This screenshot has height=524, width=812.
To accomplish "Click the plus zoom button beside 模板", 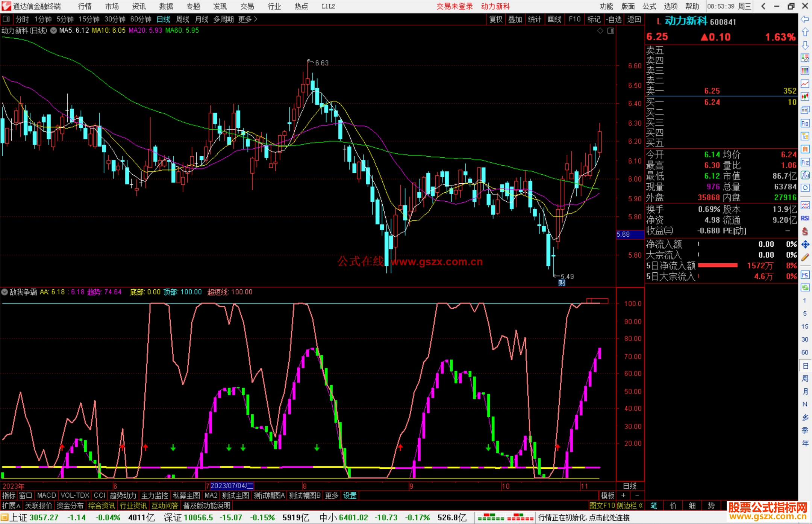I will click(623, 495).
